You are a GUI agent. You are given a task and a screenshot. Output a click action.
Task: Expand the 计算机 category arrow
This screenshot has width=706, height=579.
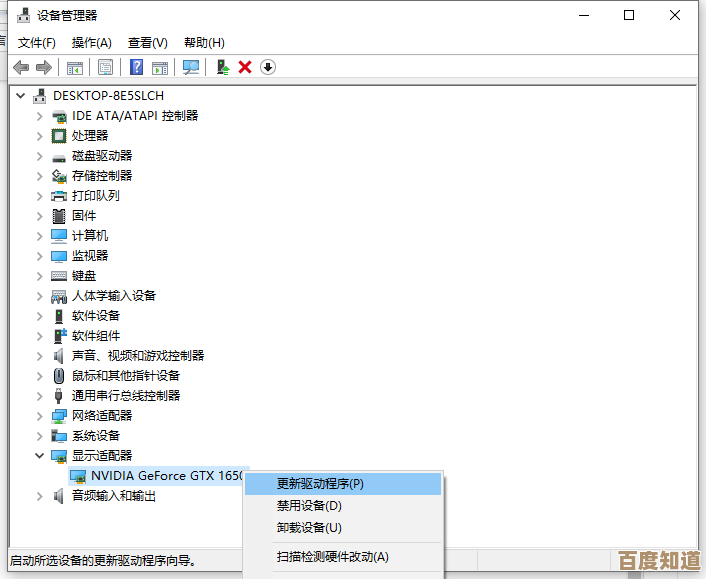[40, 236]
